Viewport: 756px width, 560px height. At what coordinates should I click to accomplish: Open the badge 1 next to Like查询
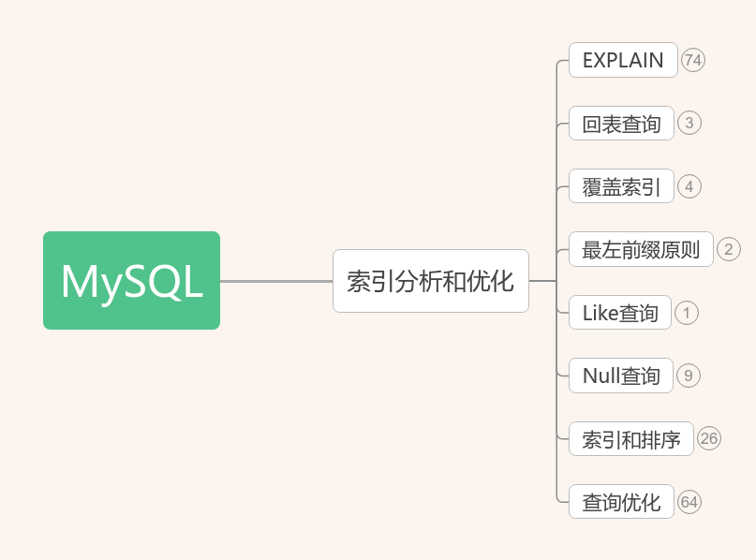click(686, 313)
